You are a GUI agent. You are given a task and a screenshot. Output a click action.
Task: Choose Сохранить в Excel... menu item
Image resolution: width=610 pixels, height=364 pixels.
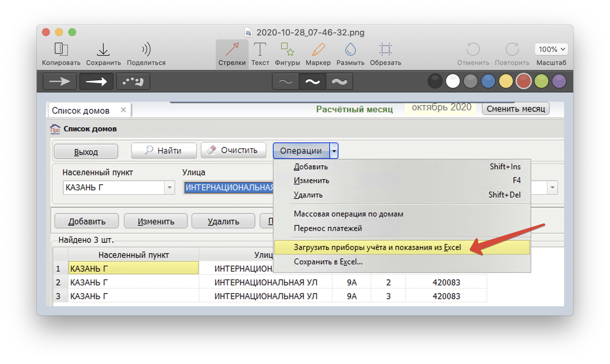[402, 262]
